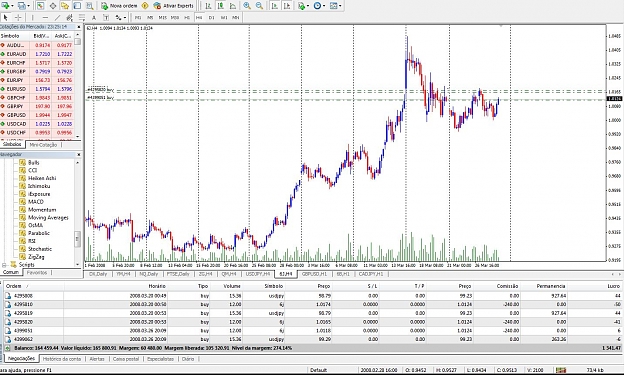Select order 4399062 row
This screenshot has width=625, height=375.
point(312,339)
